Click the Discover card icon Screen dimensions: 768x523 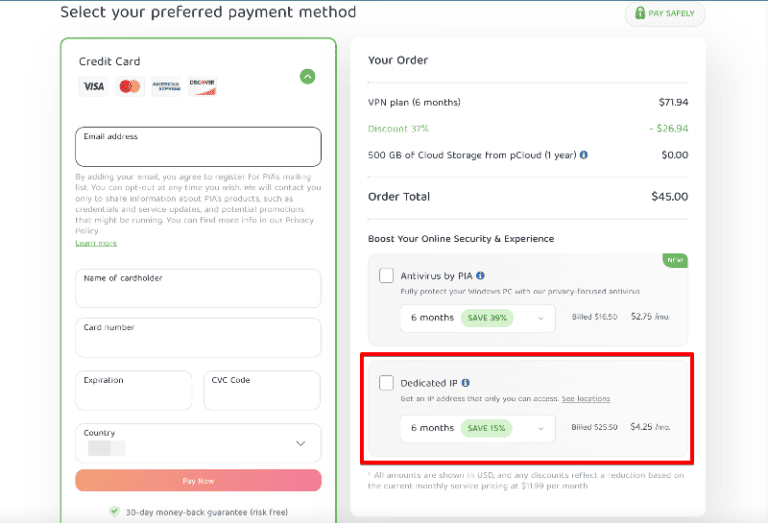[x=202, y=87]
